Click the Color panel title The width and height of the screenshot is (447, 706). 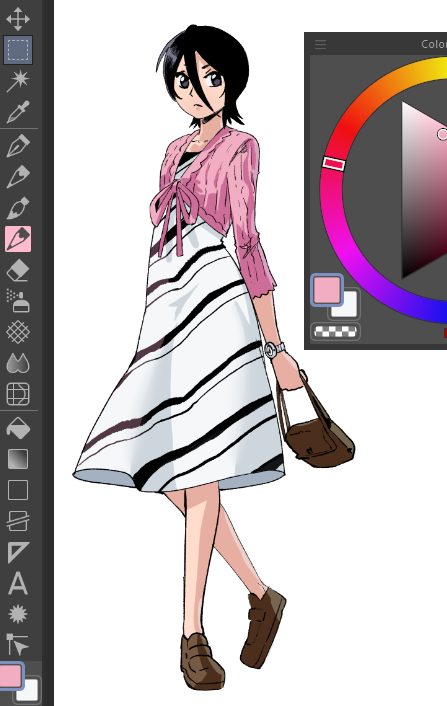(434, 44)
